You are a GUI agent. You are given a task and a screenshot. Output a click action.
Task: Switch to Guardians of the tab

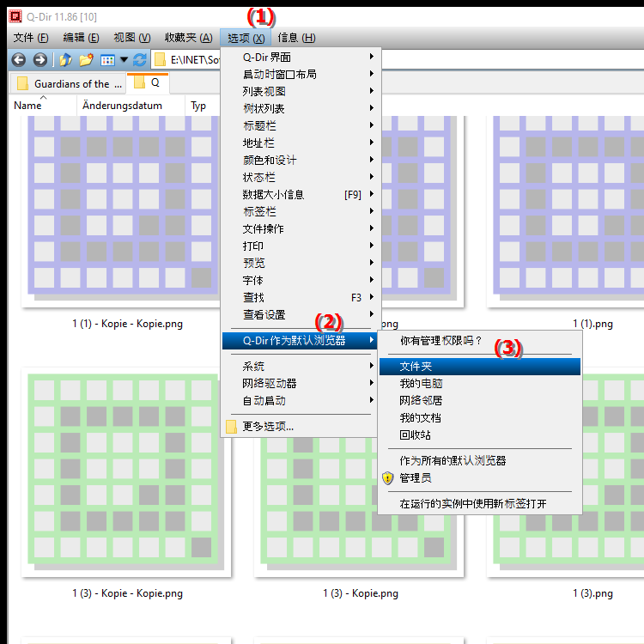(68, 84)
